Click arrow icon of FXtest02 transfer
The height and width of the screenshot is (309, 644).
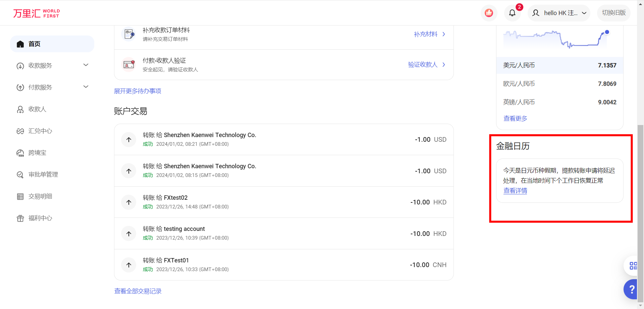coord(129,202)
